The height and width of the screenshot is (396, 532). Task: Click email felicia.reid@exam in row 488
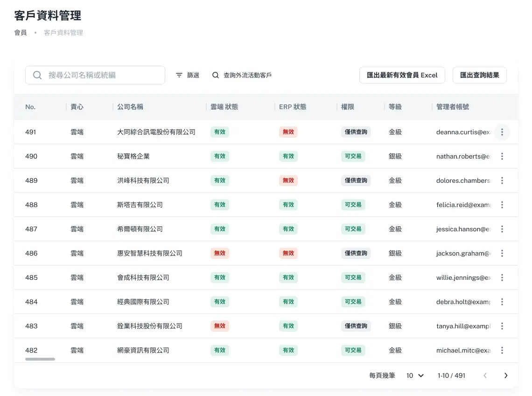[463, 205]
